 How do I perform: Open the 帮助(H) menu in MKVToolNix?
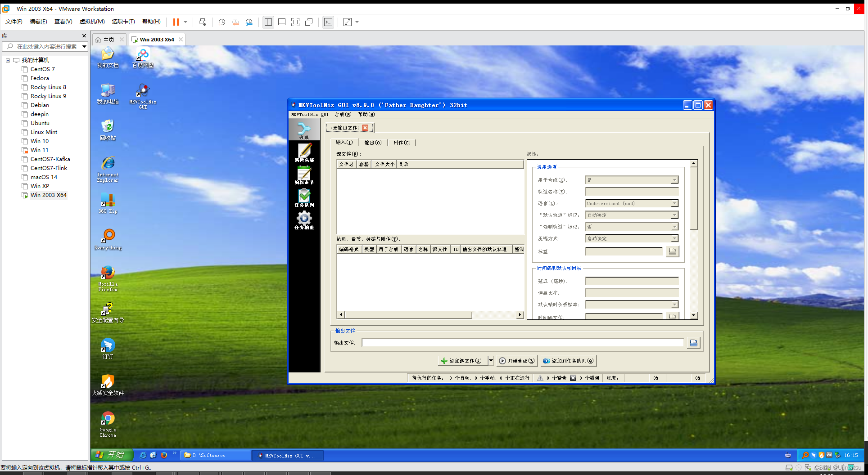point(366,114)
